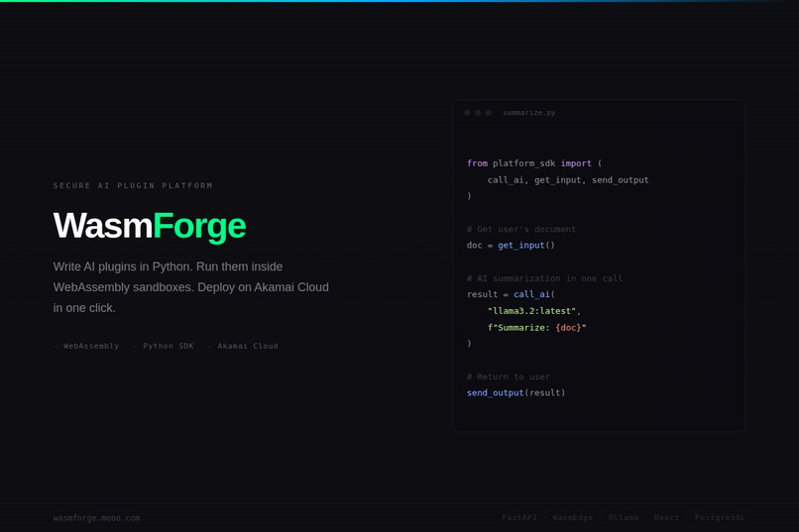
Task: Click the "# Get user's document" comment
Action: [x=521, y=229]
